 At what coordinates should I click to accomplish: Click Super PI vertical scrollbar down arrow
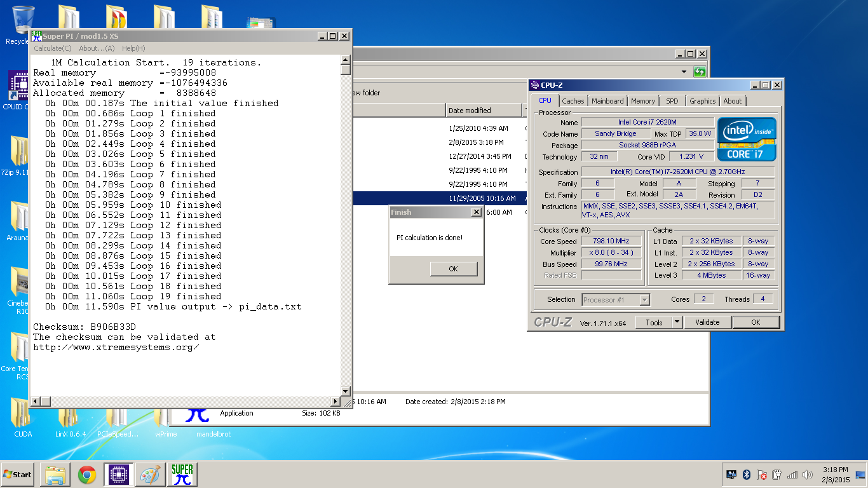[346, 391]
